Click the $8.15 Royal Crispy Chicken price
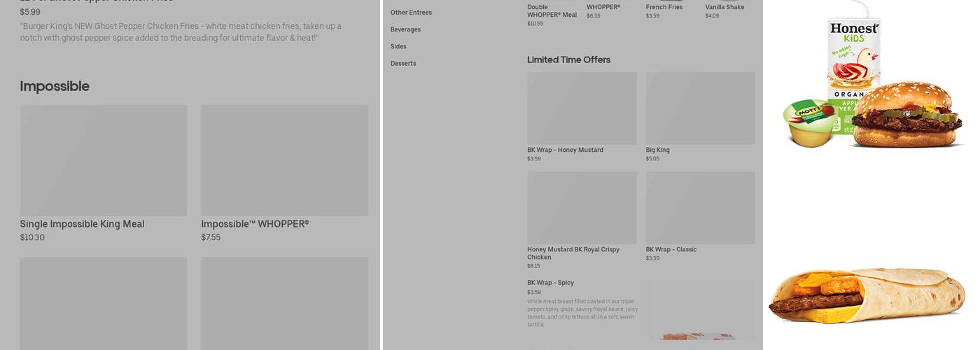This screenshot has height=350, width=980. coord(533,266)
